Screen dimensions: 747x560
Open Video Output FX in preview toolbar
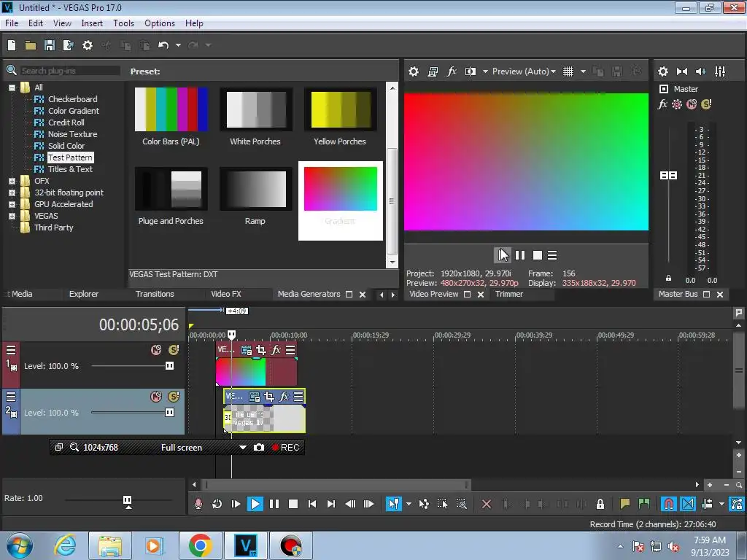(x=451, y=71)
